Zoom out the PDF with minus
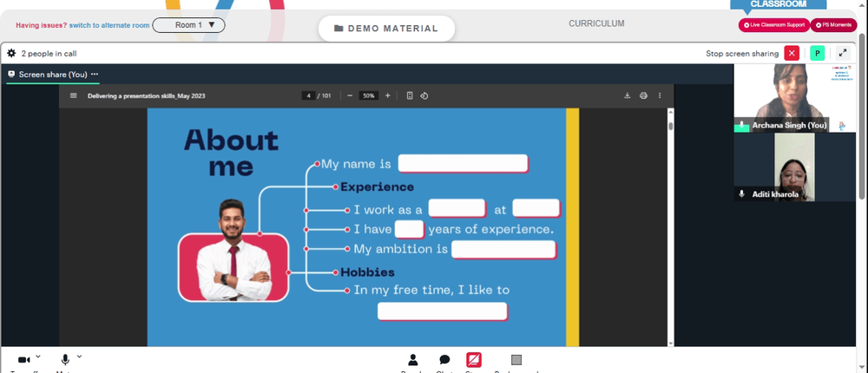The image size is (868, 373). 350,95
